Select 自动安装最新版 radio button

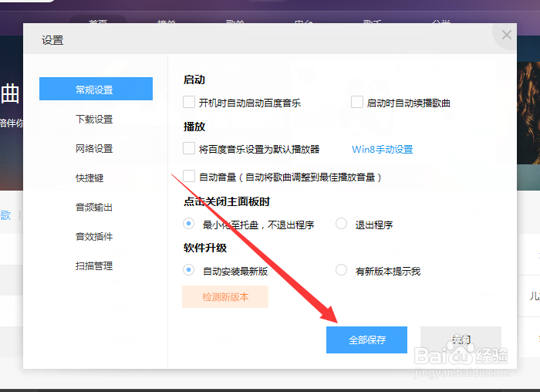click(x=189, y=270)
